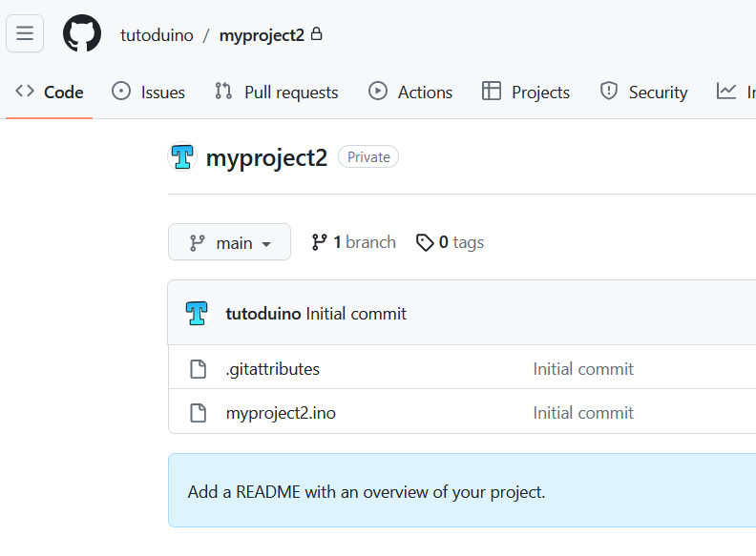Open the Projects tab
756x556 pixels.
[x=526, y=92]
